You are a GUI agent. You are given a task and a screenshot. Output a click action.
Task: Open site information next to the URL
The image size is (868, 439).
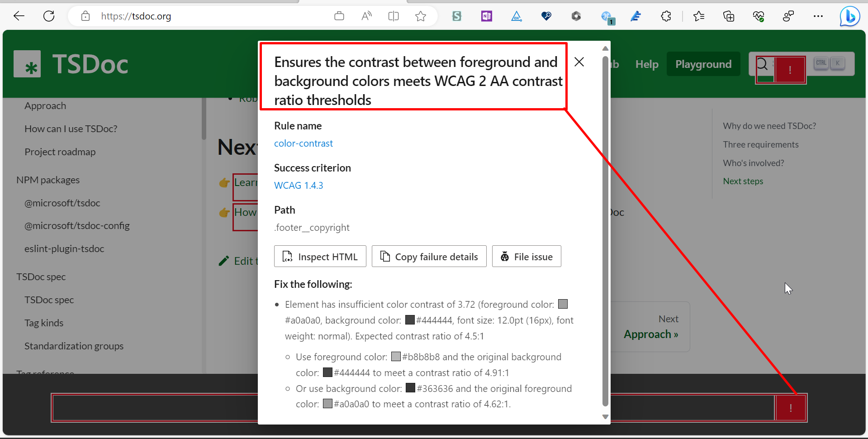[x=85, y=16]
